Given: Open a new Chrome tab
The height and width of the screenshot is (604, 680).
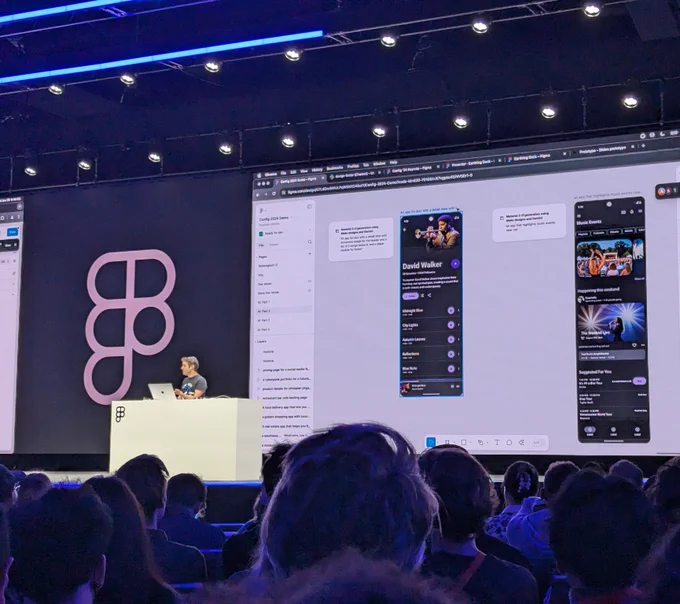Looking at the screenshot, I should 643,146.
